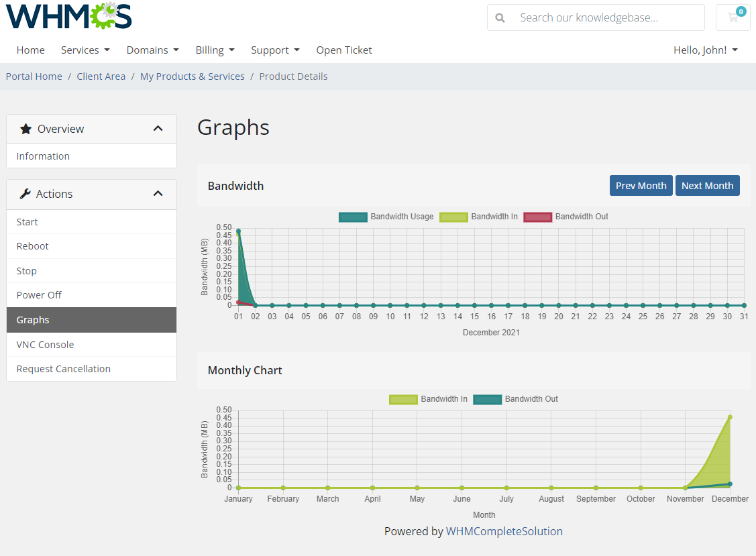Click the WHMCS logo
Screen dimensions: 756x556
coord(68,16)
